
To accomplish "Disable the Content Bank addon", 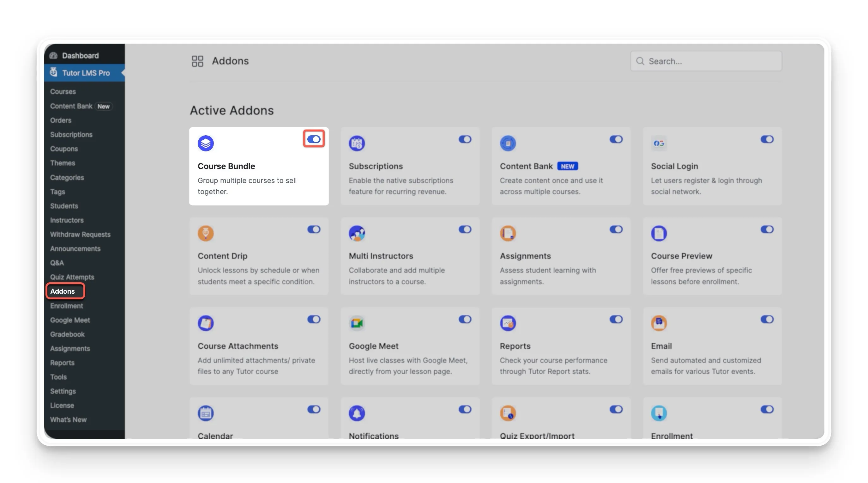I will 616,139.
